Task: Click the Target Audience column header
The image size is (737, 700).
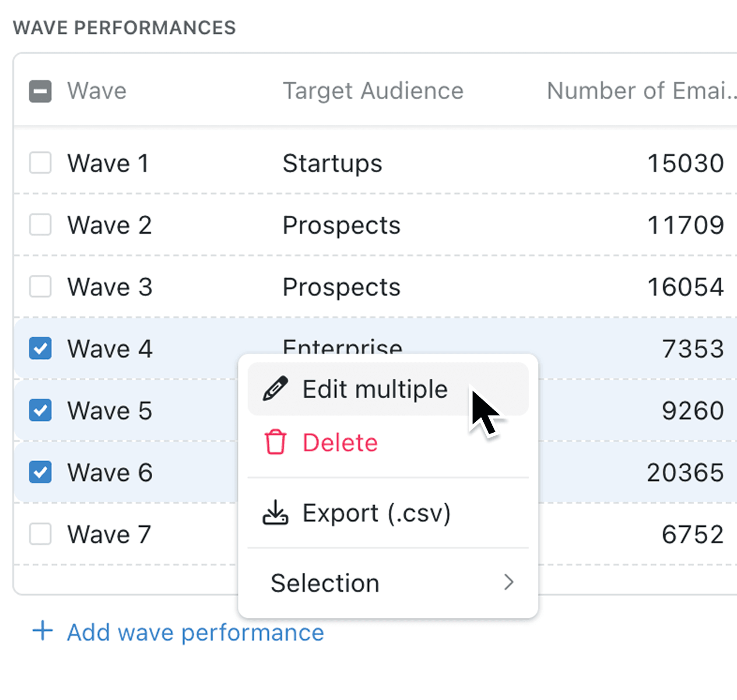Action: click(x=372, y=91)
